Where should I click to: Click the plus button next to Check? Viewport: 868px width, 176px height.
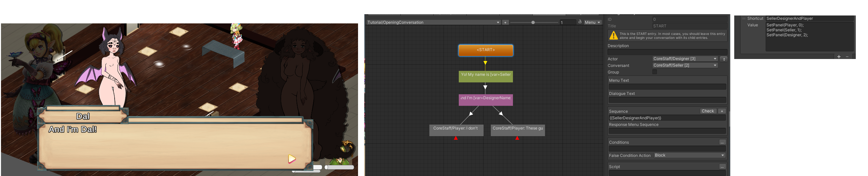click(x=722, y=111)
